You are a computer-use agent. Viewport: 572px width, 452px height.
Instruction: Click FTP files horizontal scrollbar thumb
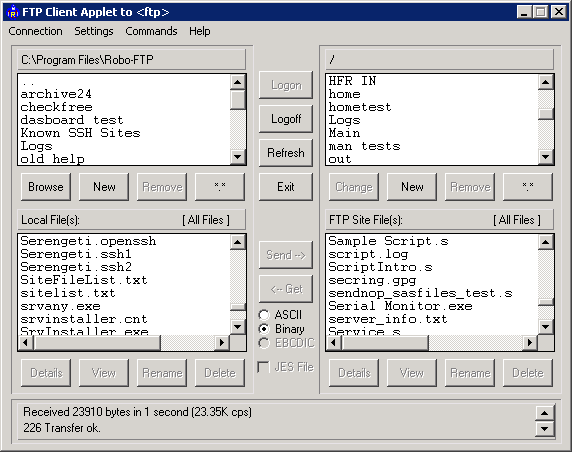[385, 343]
